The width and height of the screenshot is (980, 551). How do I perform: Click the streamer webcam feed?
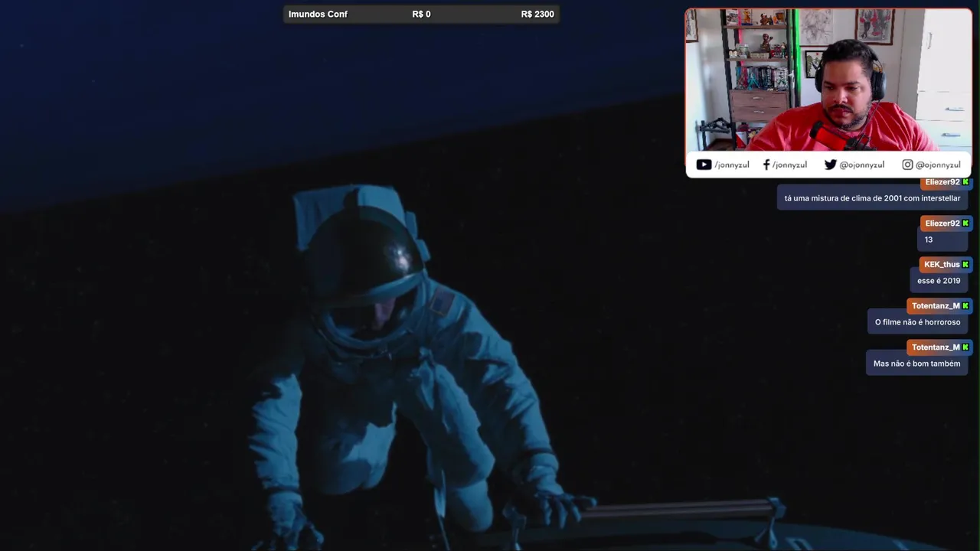[x=828, y=80]
